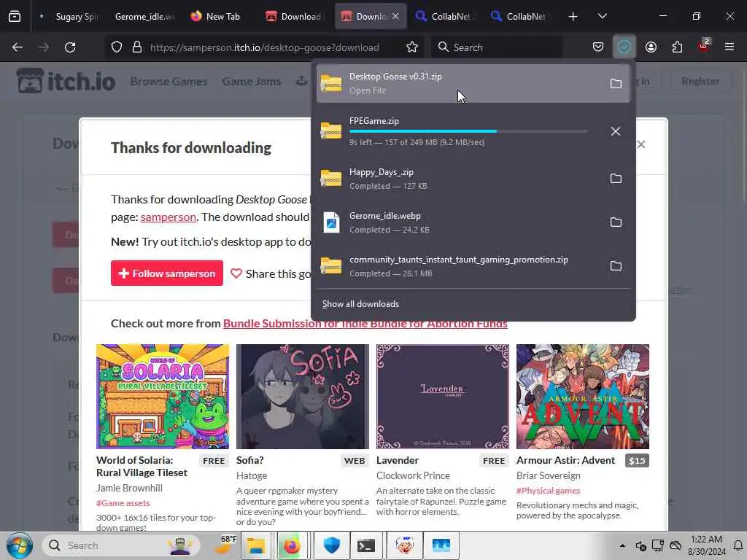The width and height of the screenshot is (747, 560).
Task: Switch to first Download itch.io tab
Action: coord(293,17)
